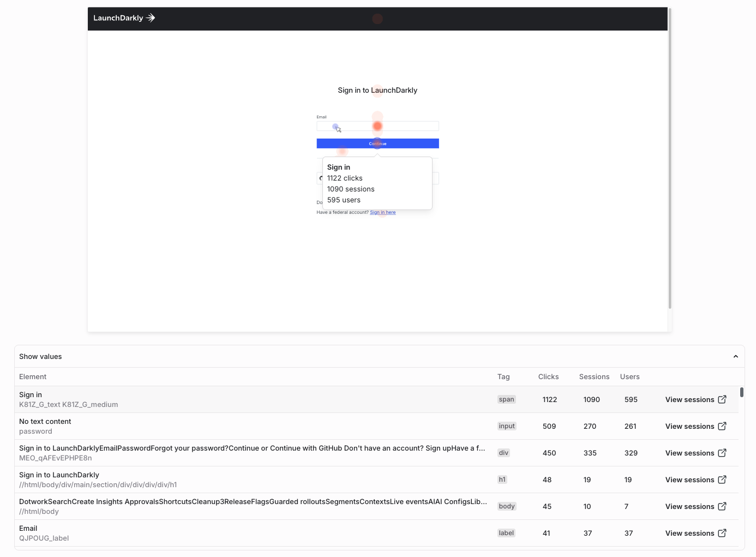Follow the Sign in here link

(383, 212)
